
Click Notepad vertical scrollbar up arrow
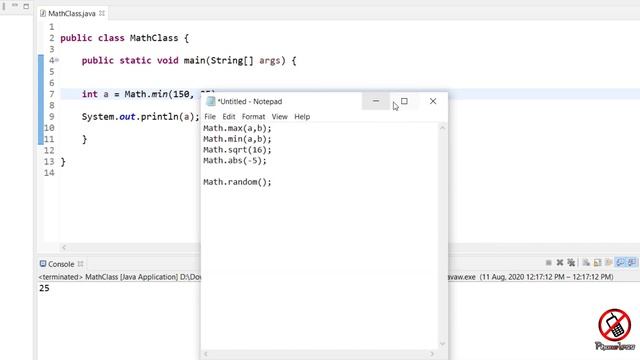(442, 128)
